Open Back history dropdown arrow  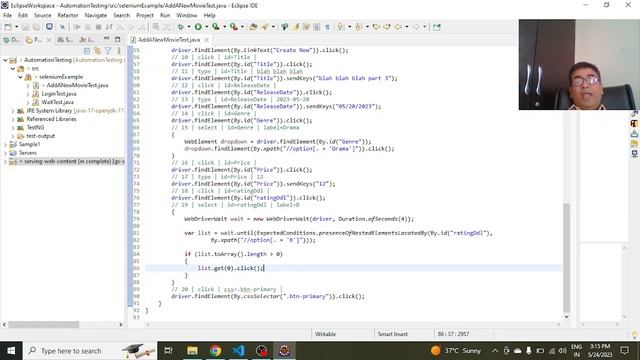406,27
